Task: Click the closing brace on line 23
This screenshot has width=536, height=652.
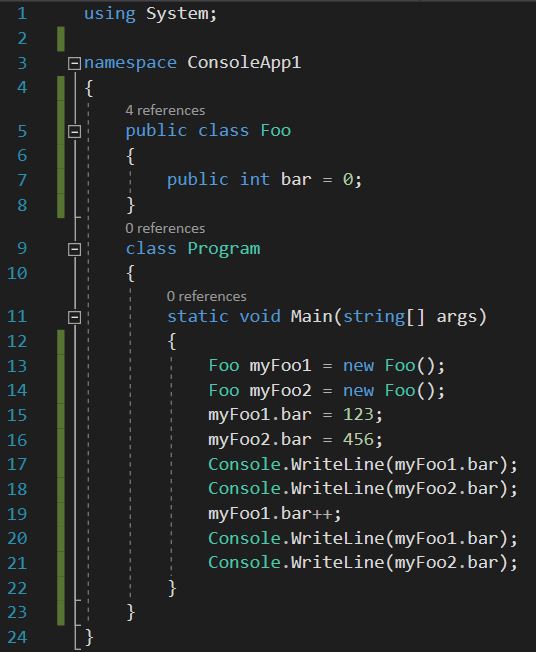Action: point(131,612)
